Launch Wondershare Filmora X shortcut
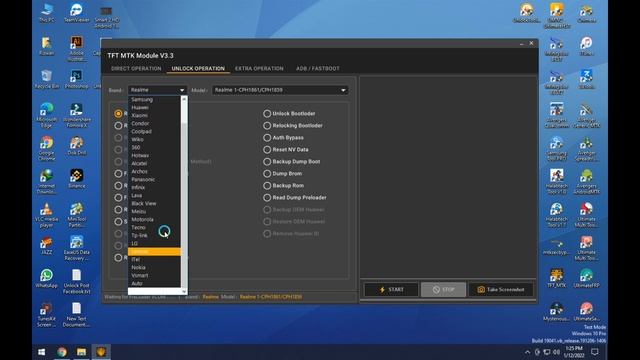 (76, 115)
